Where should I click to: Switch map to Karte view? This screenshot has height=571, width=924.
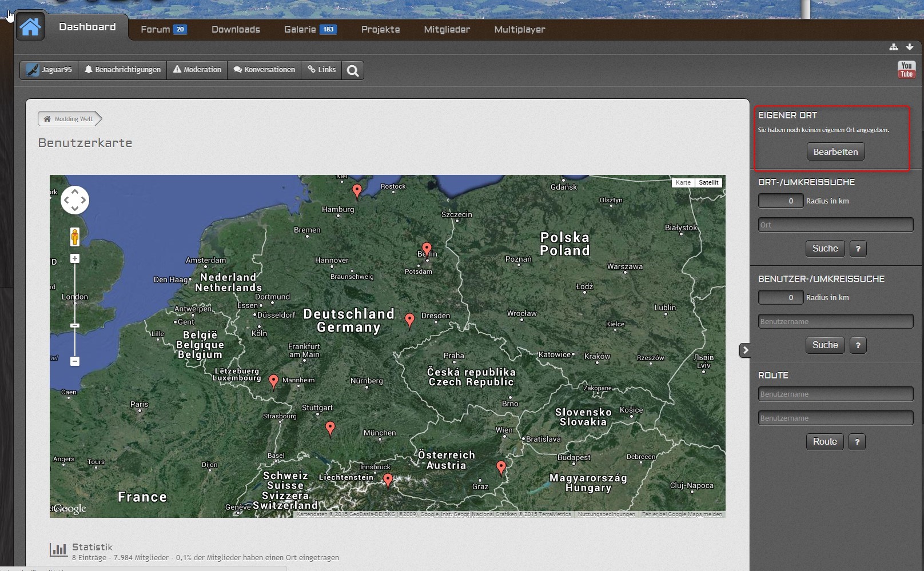[683, 182]
